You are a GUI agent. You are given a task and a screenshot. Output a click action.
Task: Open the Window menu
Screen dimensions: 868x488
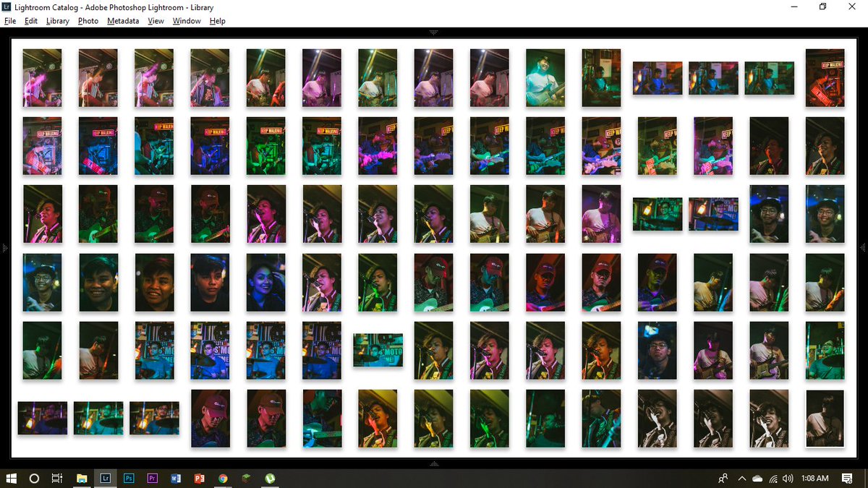point(187,21)
